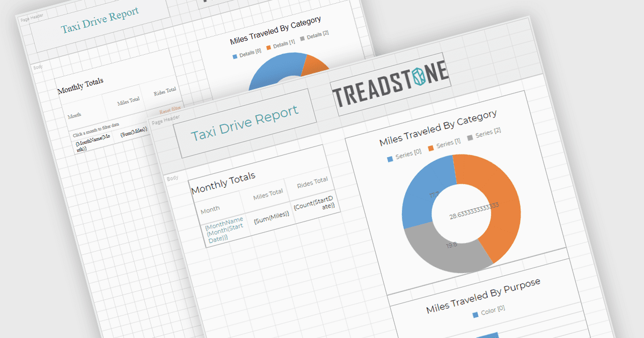
Task: Click the 17.2 data label on blue segment
Action: pos(434,195)
